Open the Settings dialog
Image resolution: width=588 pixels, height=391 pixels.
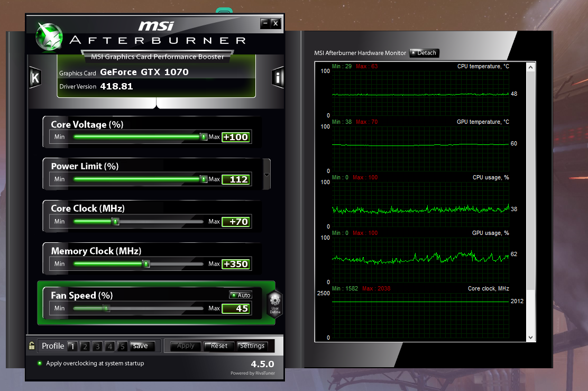(252, 346)
